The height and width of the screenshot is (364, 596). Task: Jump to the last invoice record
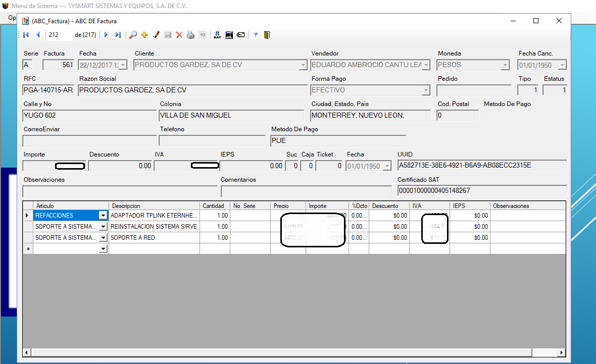point(118,35)
